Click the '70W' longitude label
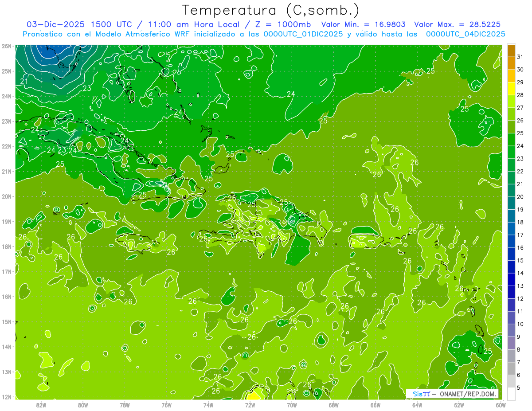Viewport: 532px width, 411px height. pyautogui.click(x=292, y=405)
